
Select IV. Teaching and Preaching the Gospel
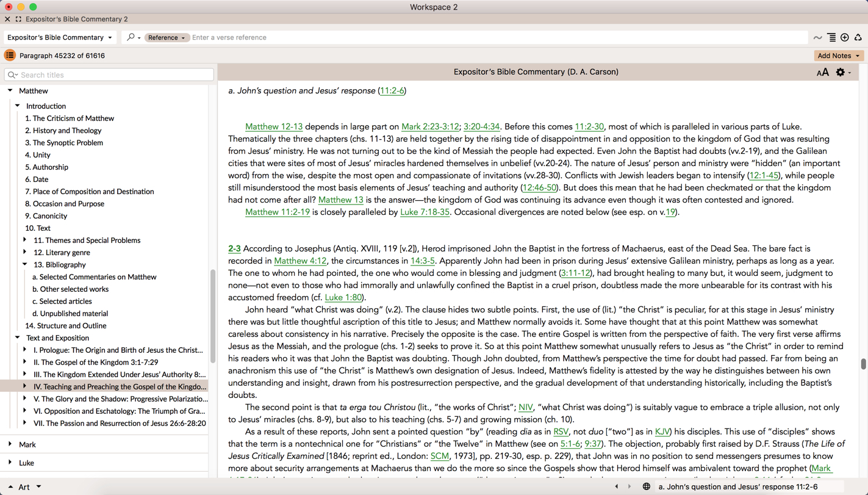120,387
